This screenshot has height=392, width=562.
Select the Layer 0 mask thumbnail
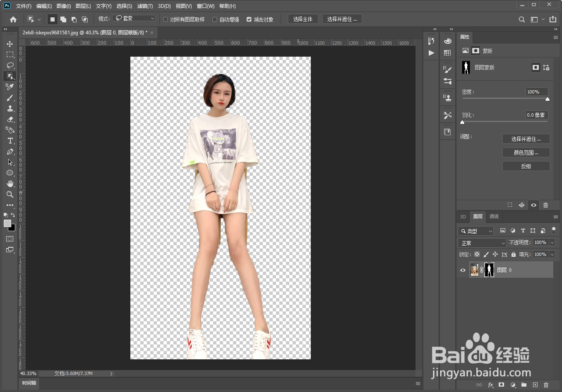pos(489,270)
